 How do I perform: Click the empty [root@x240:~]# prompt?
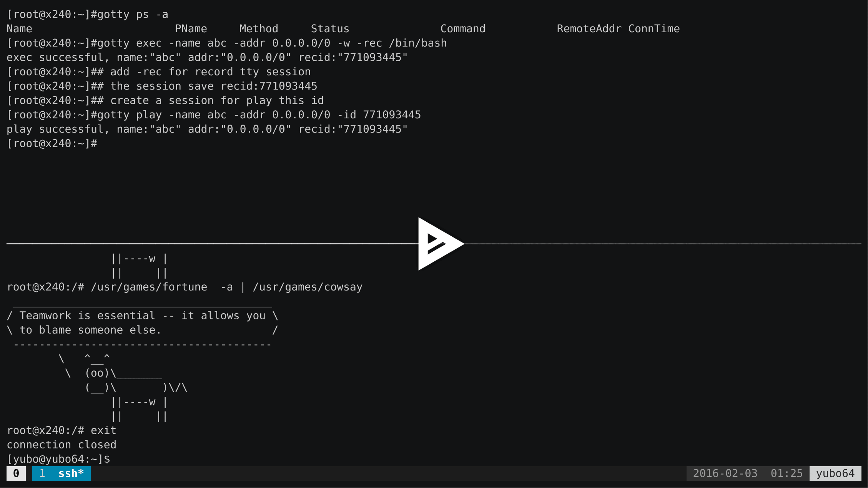52,144
